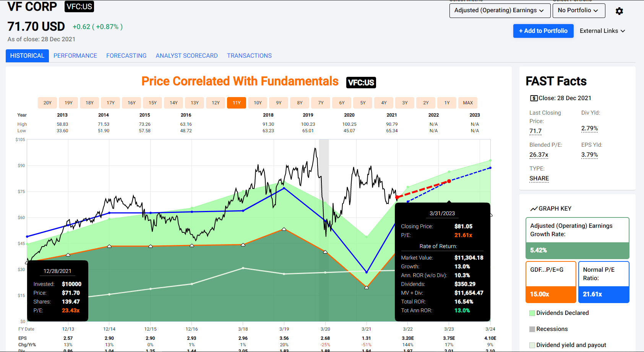The image size is (644, 352).
Task: Click the Last Closing Price value 71.7
Action: click(x=535, y=131)
